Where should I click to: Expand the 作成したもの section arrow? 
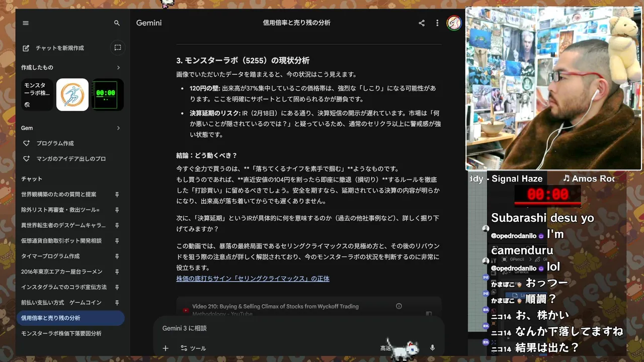[119, 67]
